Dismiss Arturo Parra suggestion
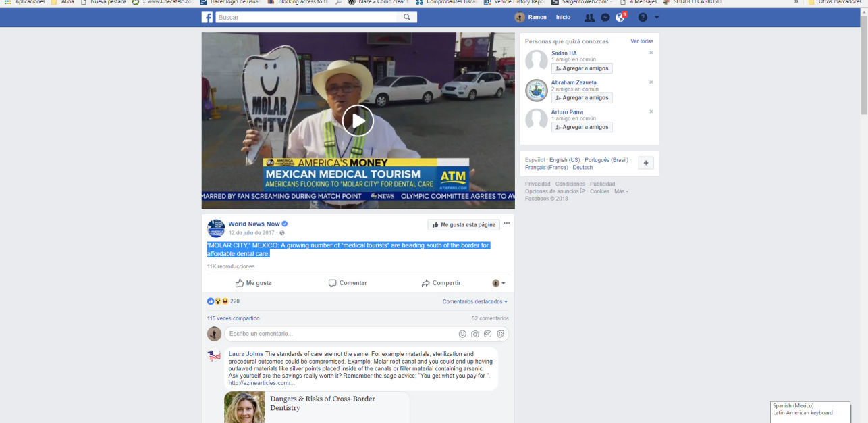The height and width of the screenshot is (423, 868). point(651,111)
